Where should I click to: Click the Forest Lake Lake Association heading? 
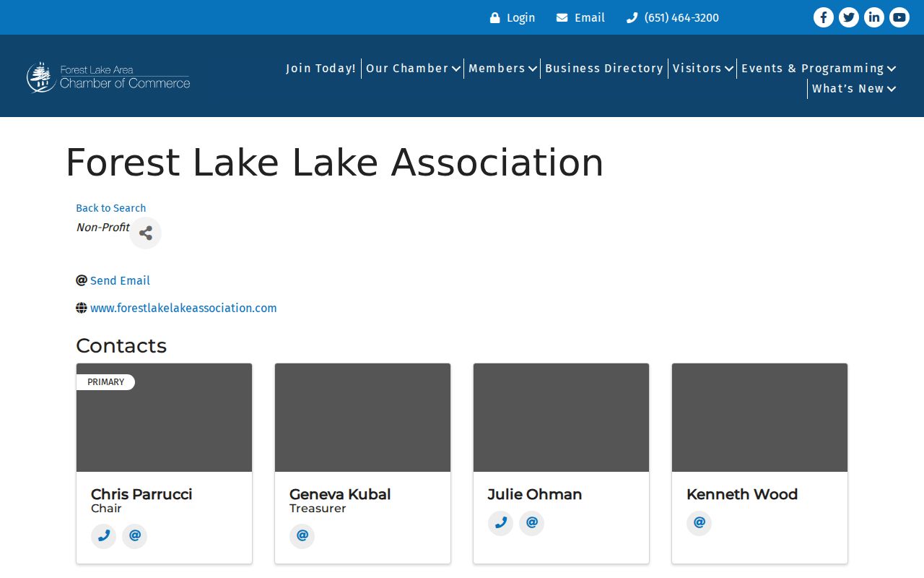(334, 163)
